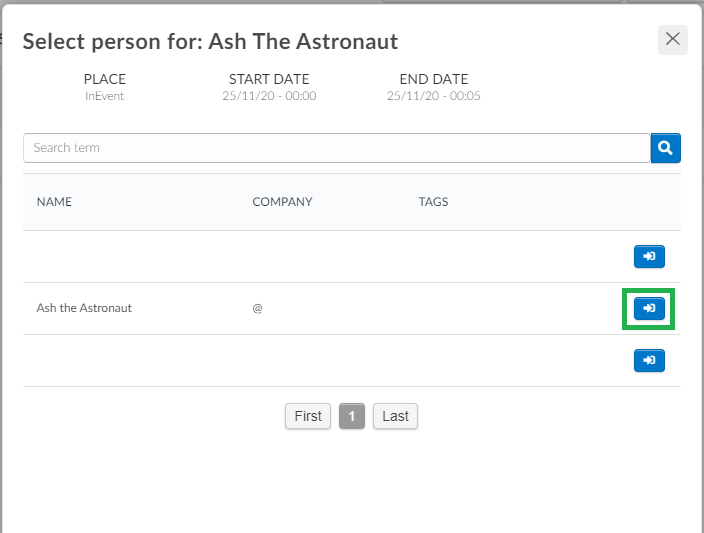Click the @ company cell
The image size is (704, 533).
click(x=257, y=308)
